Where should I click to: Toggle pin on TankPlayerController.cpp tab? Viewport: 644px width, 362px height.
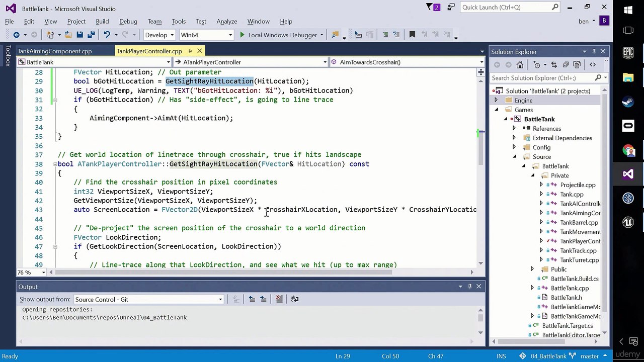[190, 51]
